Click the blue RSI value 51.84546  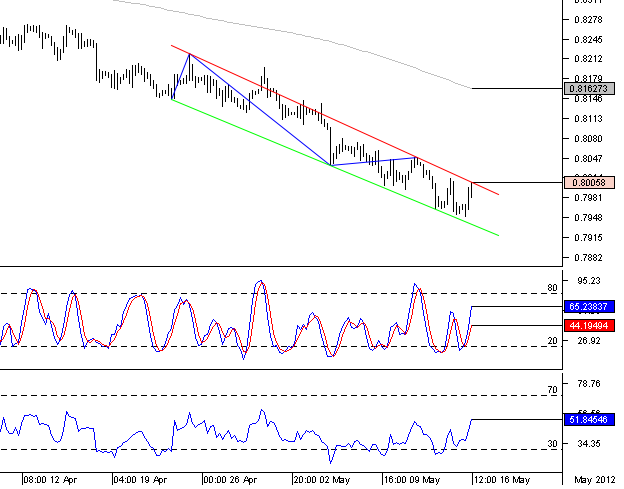589,419
